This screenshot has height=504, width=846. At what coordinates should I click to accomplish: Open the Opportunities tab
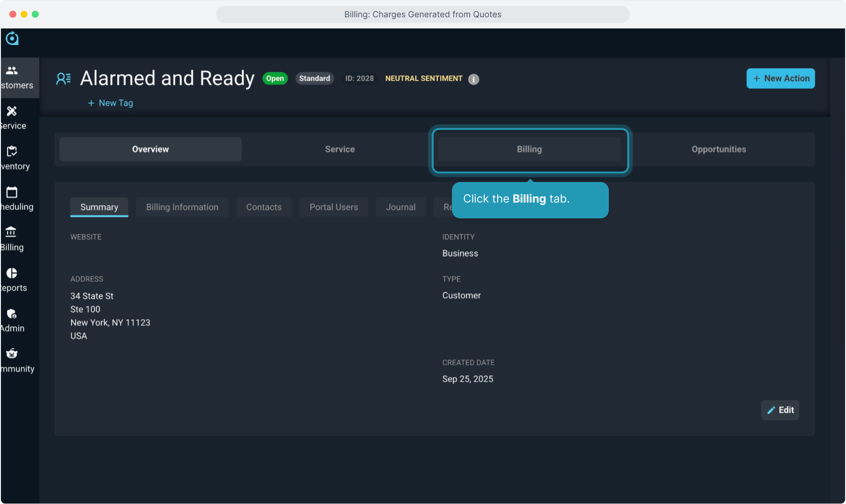click(x=719, y=149)
